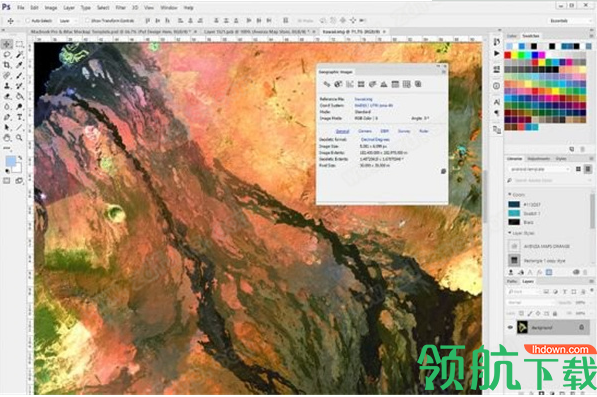This screenshot has width=597, height=397.
Task: Open the Essentials workspace dropdown
Action: [x=570, y=21]
